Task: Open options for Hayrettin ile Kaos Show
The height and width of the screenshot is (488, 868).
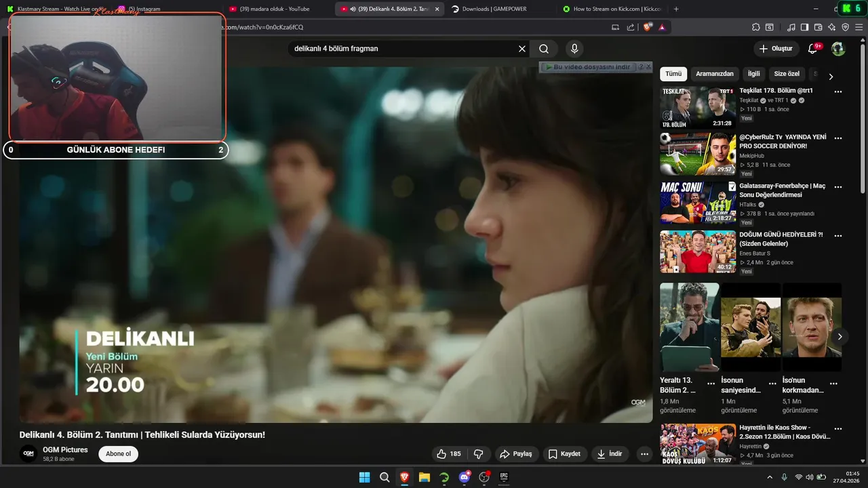Action: click(x=838, y=429)
